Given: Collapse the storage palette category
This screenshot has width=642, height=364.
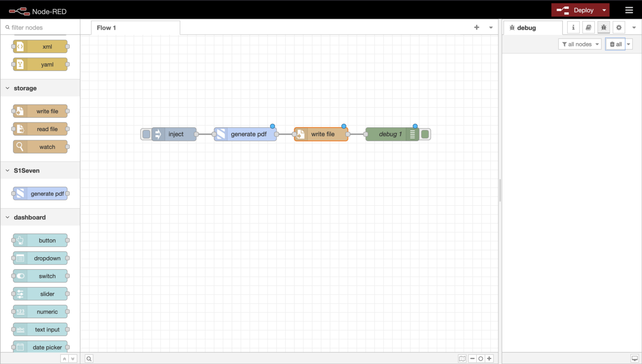Looking at the screenshot, I should click(8, 88).
